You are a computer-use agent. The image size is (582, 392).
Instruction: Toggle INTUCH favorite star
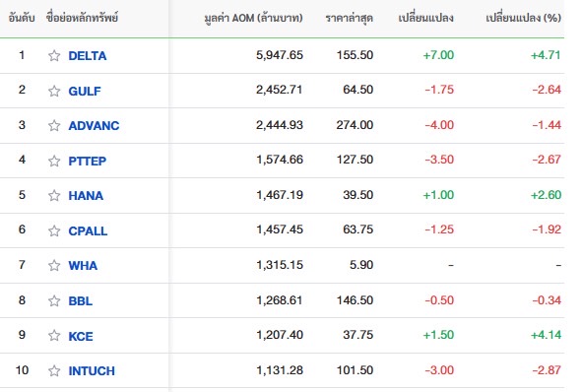(54, 370)
